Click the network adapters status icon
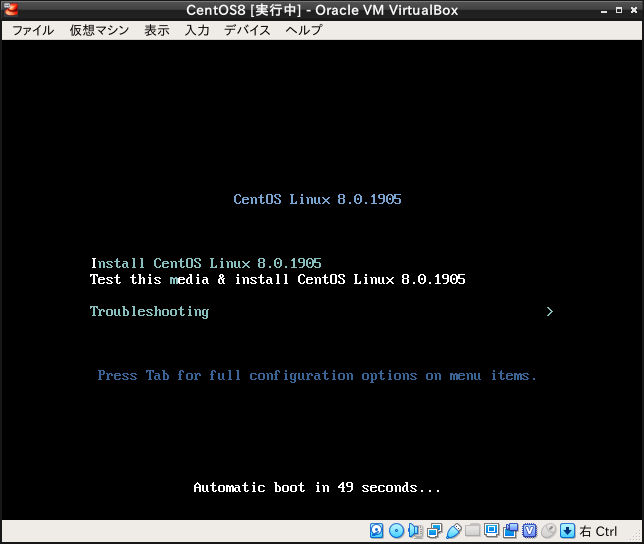Image resolution: width=644 pixels, height=544 pixels. pyautogui.click(x=434, y=531)
